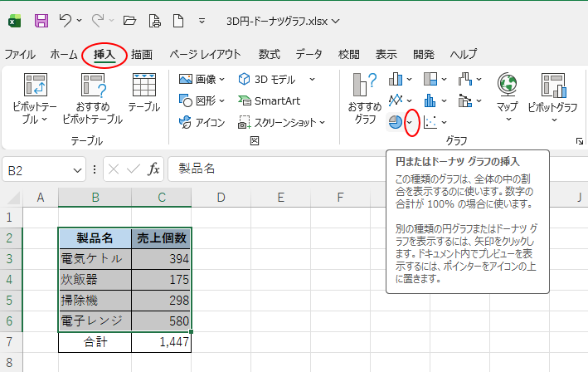Open the ファイル tab
This screenshot has width=588, height=372.
point(20,55)
